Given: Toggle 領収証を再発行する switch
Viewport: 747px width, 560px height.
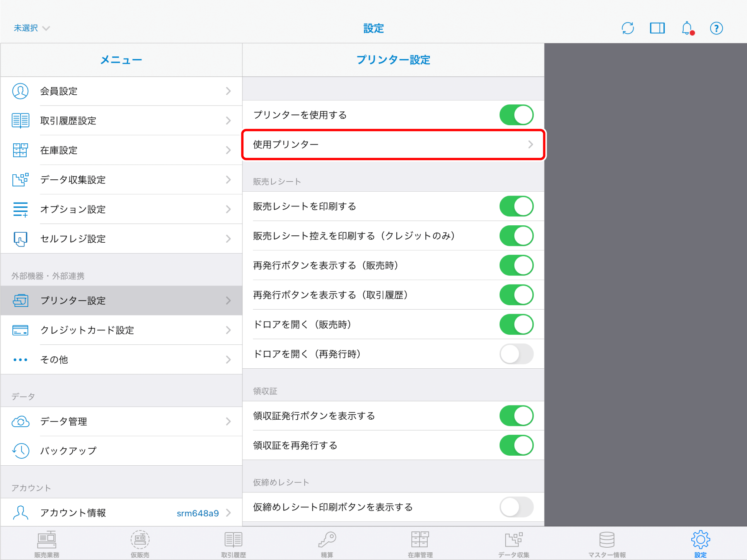Looking at the screenshot, I should point(516,445).
